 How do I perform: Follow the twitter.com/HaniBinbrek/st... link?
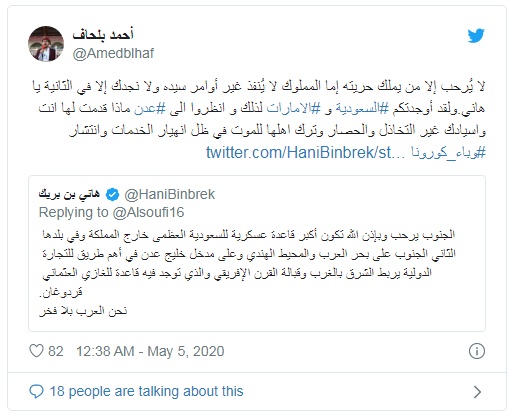click(x=305, y=153)
